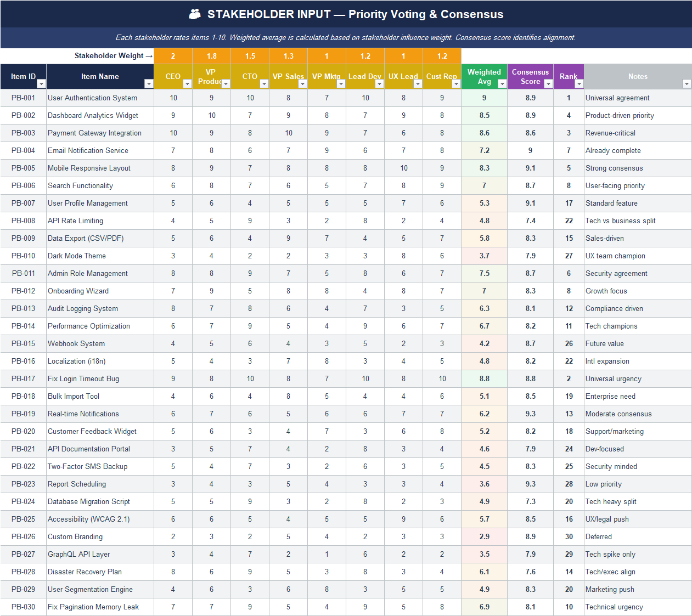
Task: Click the stakeholder people icon in title
Action: click(x=195, y=14)
